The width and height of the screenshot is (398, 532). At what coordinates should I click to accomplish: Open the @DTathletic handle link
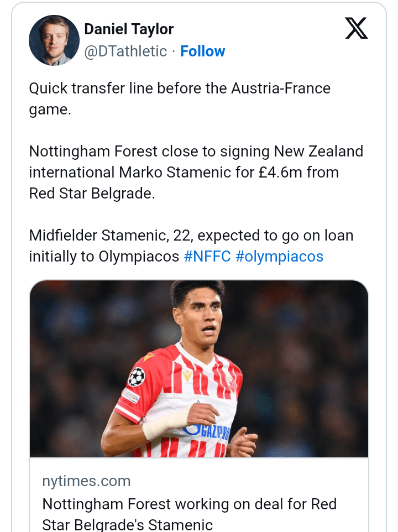coord(125,51)
